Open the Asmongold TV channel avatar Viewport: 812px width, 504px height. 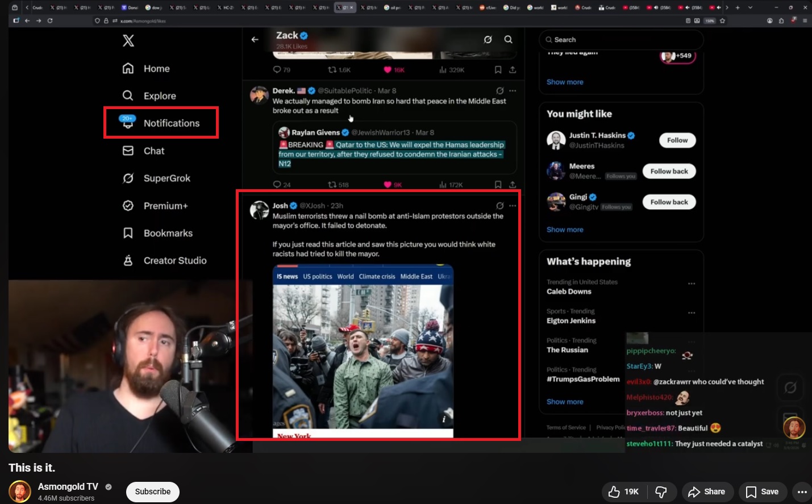pyautogui.click(x=20, y=491)
